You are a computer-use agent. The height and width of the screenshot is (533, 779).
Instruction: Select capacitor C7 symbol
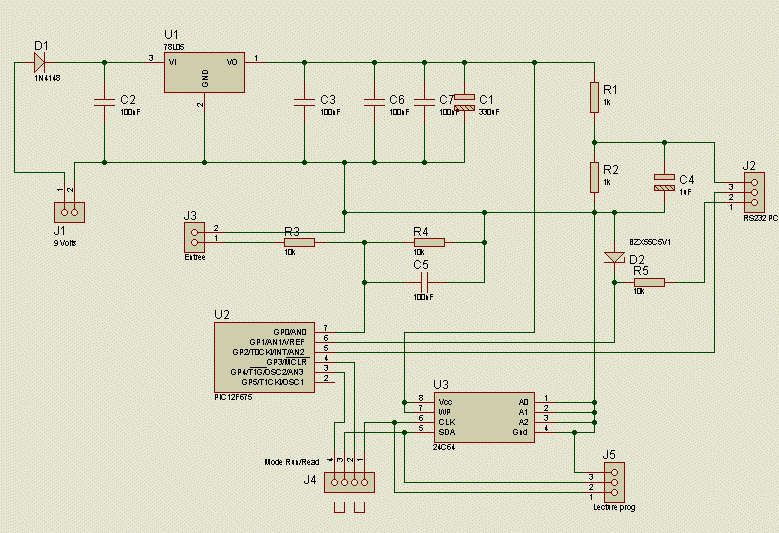pos(425,102)
